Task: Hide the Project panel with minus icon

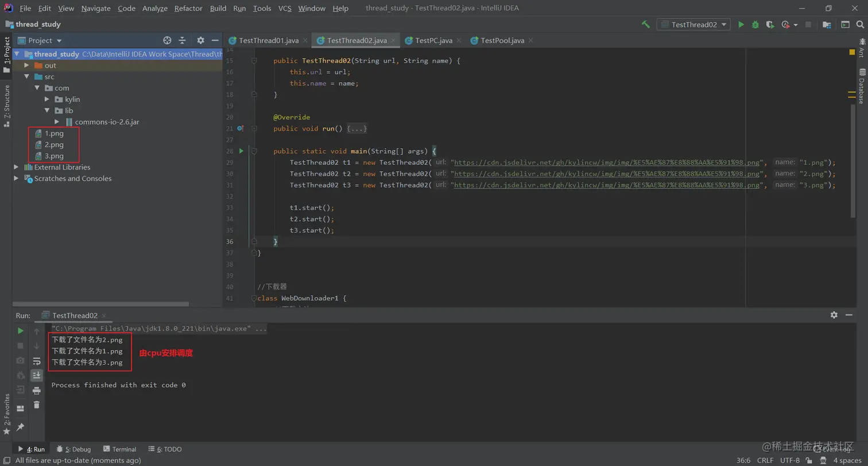Action: click(x=215, y=40)
